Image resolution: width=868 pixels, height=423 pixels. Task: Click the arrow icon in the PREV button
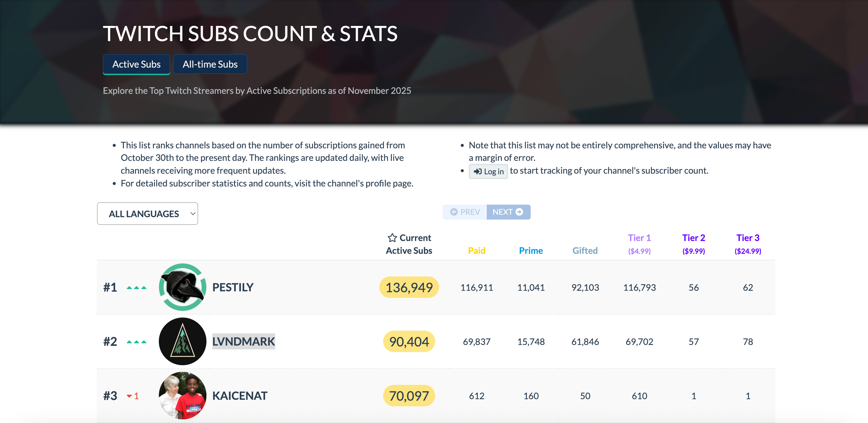tap(454, 212)
